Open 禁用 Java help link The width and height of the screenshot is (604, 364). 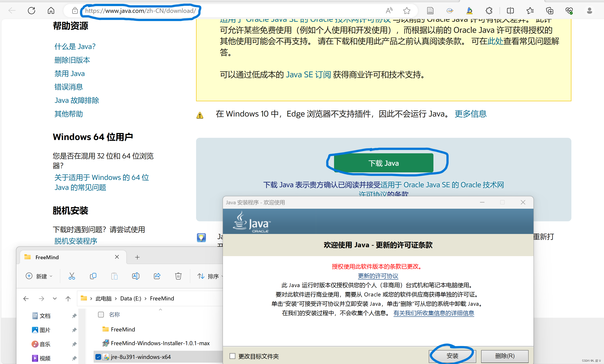69,73
